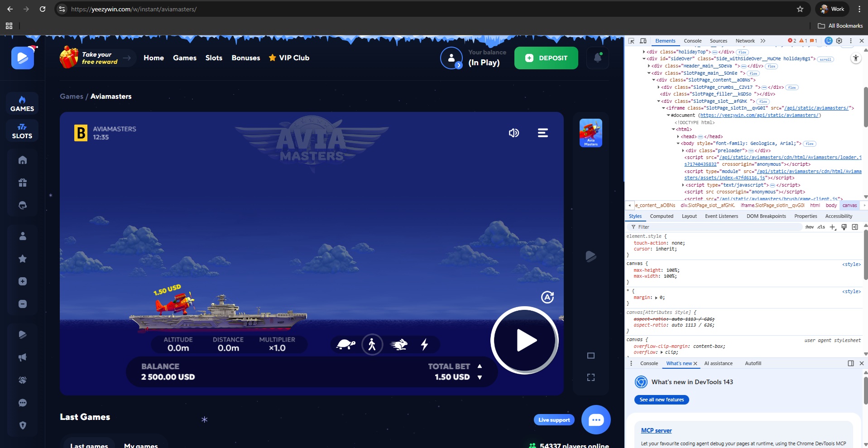This screenshot has width=868, height=448.
Task: Expand the head element in DOM tree
Action: click(x=678, y=136)
